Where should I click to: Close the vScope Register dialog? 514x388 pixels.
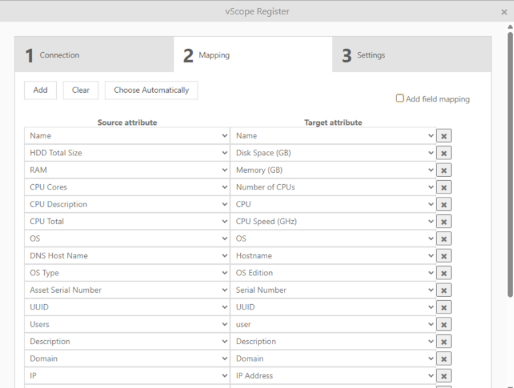pos(504,12)
